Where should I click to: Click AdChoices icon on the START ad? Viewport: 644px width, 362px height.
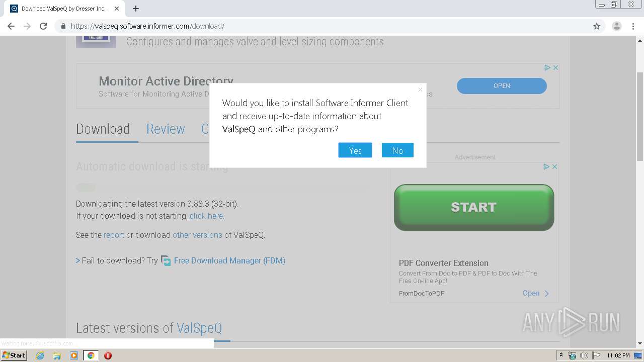point(546,166)
